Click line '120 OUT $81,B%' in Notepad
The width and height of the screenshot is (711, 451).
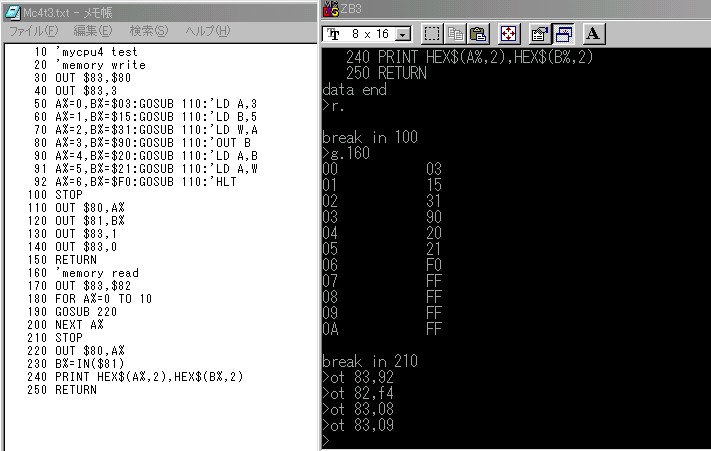(x=75, y=221)
